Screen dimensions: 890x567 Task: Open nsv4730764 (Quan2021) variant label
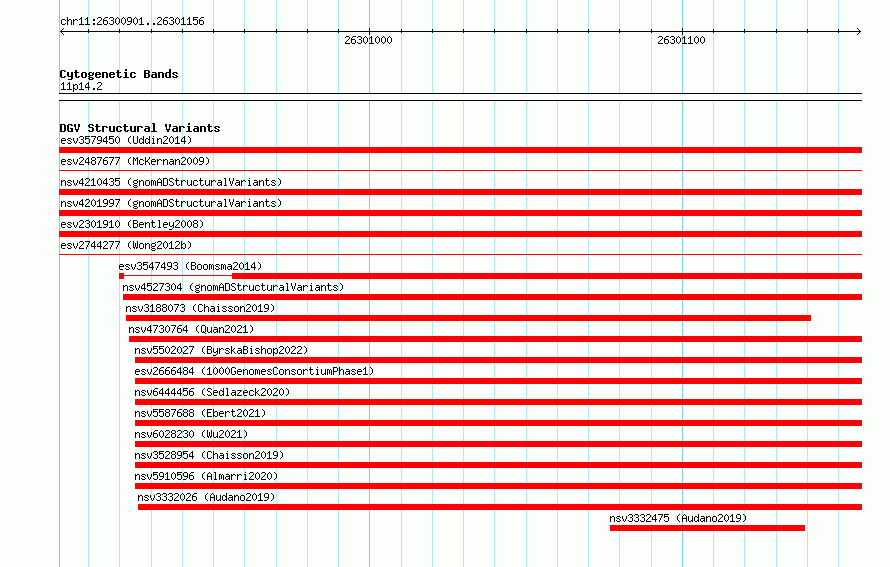(191, 329)
